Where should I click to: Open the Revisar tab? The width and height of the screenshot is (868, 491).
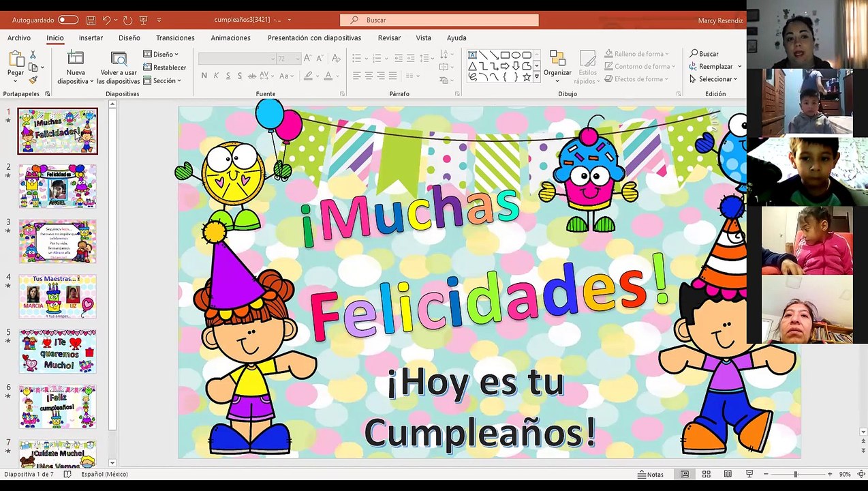[x=389, y=38]
